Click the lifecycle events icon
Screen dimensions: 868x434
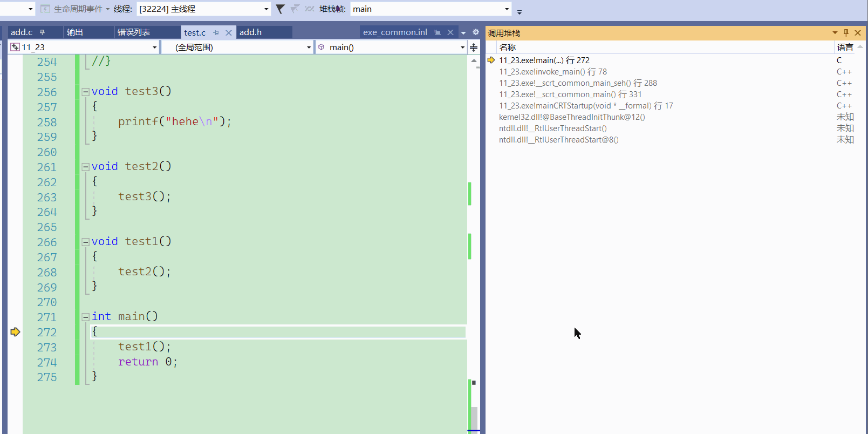[x=45, y=9]
